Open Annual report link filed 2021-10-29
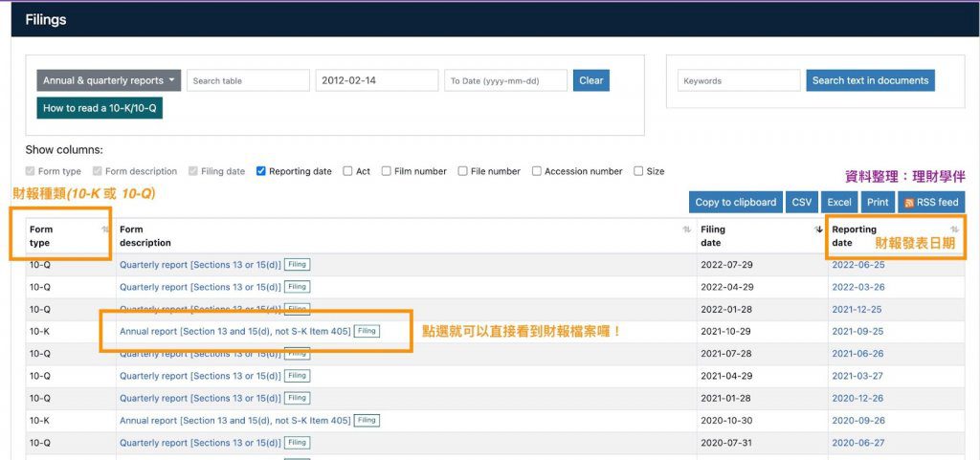980x460 pixels. [x=234, y=331]
